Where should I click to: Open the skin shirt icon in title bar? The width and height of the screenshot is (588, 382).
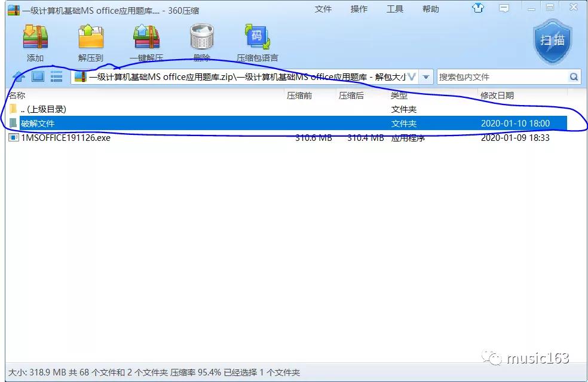click(x=478, y=8)
